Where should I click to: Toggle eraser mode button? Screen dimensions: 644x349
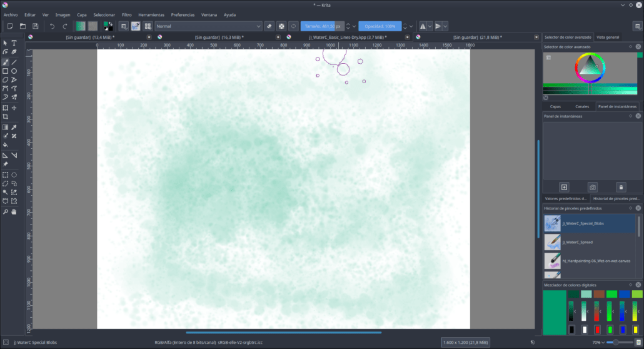269,26
